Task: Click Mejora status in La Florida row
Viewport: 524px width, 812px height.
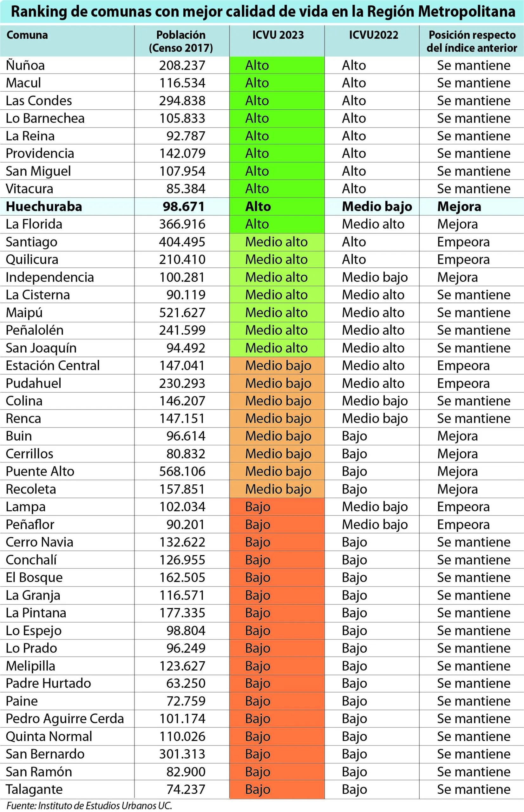Action: click(x=457, y=224)
